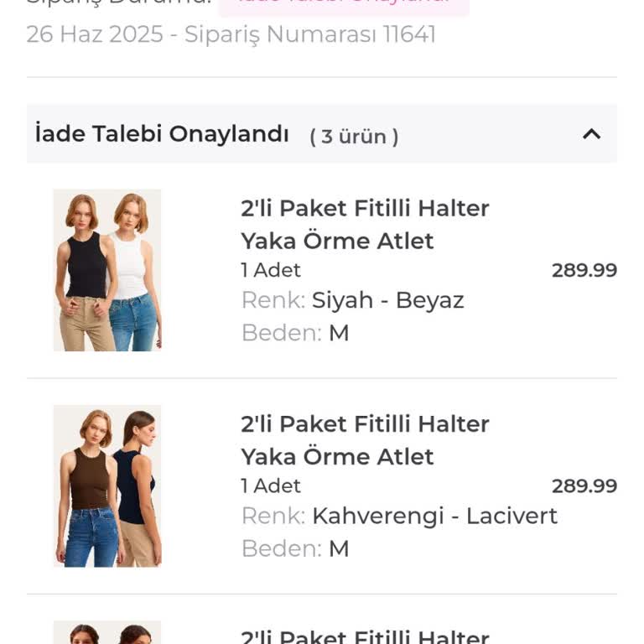Click the Kahverengi - Lacivert color text
The image size is (644, 644).
click(x=434, y=516)
